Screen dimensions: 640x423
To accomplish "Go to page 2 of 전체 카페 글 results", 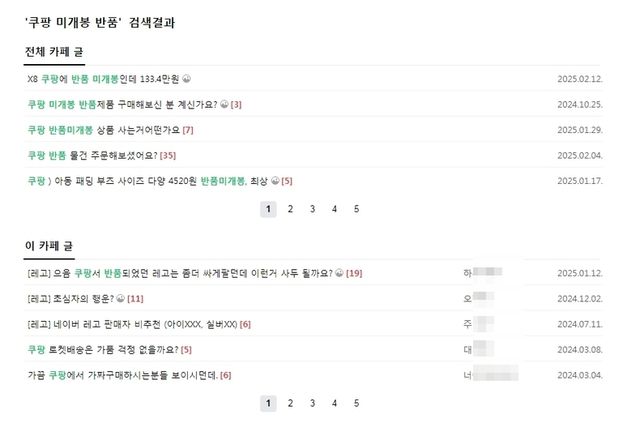I will click(290, 209).
